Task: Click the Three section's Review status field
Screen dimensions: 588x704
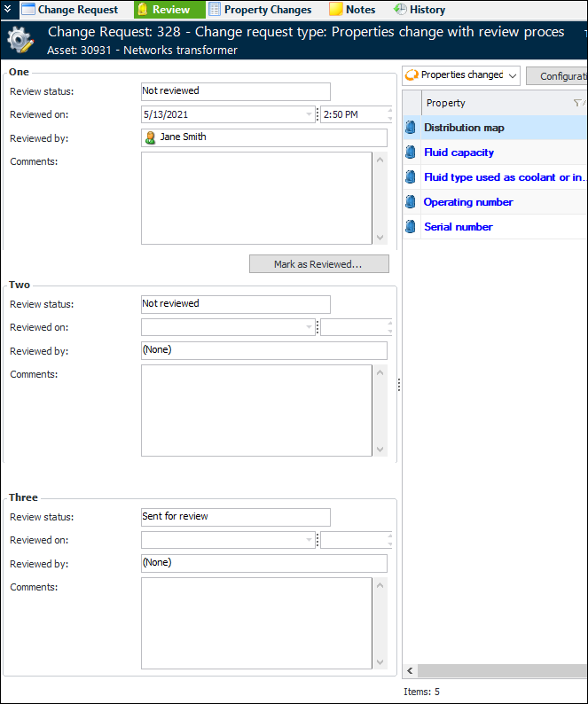Action: 235,517
